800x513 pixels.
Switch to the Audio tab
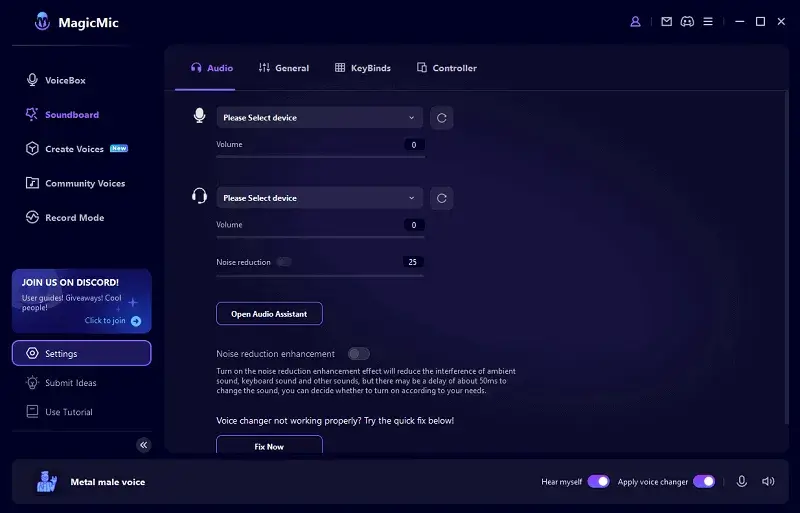pyautogui.click(x=212, y=68)
